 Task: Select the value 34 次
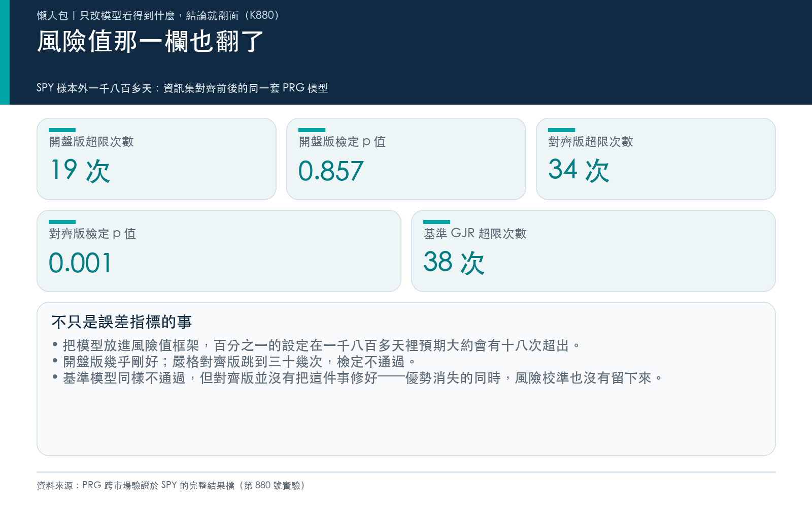click(x=579, y=171)
